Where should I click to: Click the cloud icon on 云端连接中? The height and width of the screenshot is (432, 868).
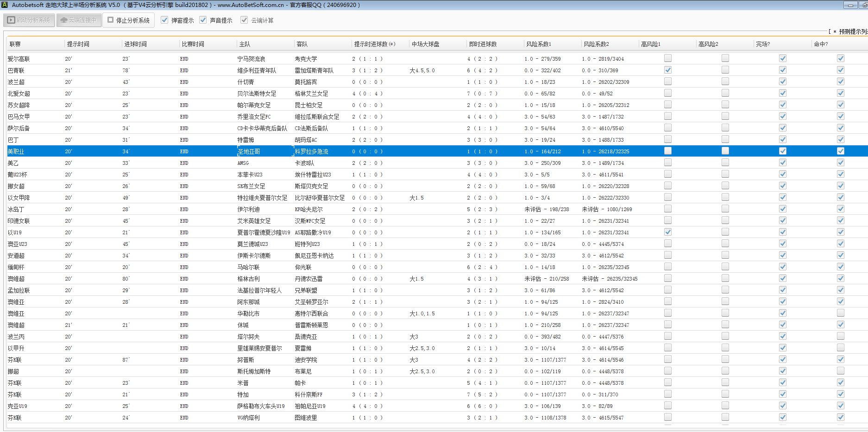64,20
